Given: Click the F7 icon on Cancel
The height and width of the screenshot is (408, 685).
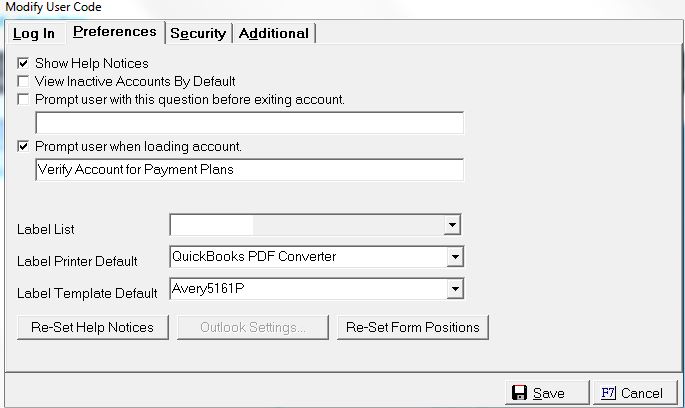Looking at the screenshot, I should coord(608,393).
